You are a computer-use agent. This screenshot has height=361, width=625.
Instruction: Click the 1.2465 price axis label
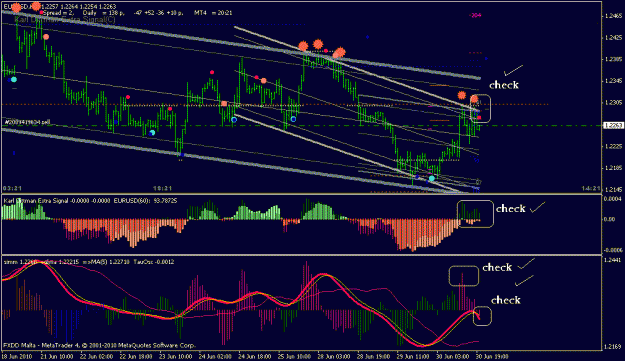click(x=613, y=16)
